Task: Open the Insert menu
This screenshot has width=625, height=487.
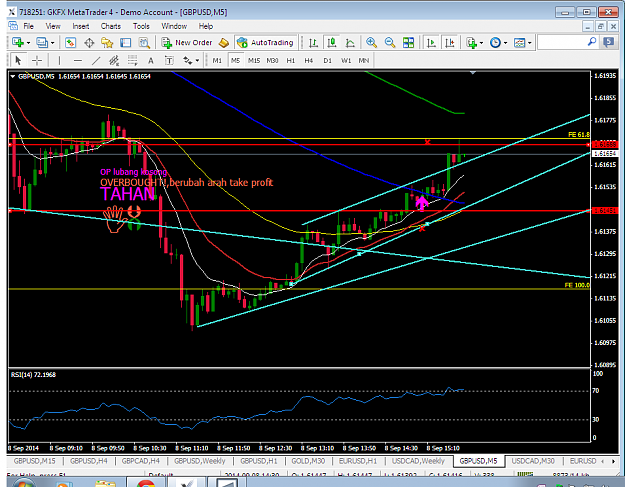Action: pyautogui.click(x=81, y=26)
